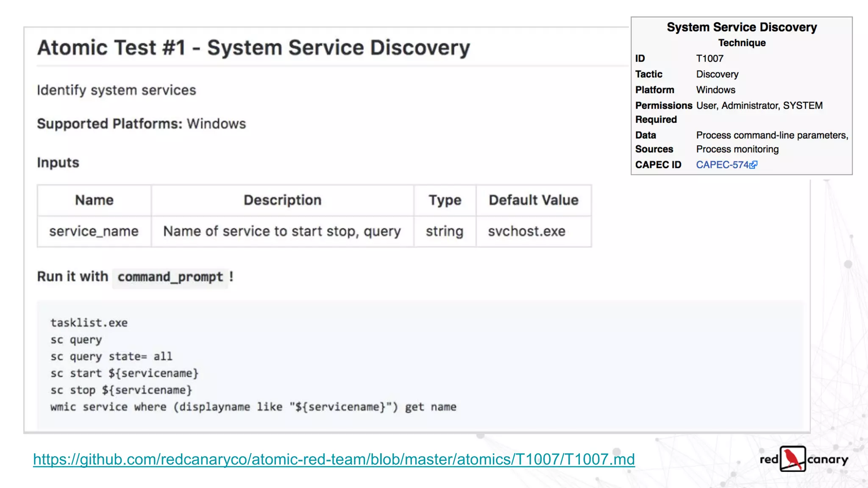Click the 'Default Value' column header
Viewport: 868px width, 488px height.
point(534,200)
